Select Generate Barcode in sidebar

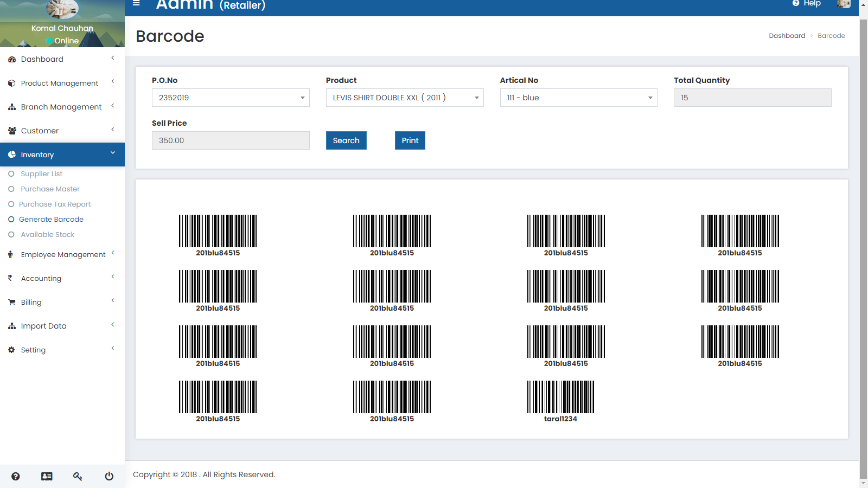tap(51, 219)
